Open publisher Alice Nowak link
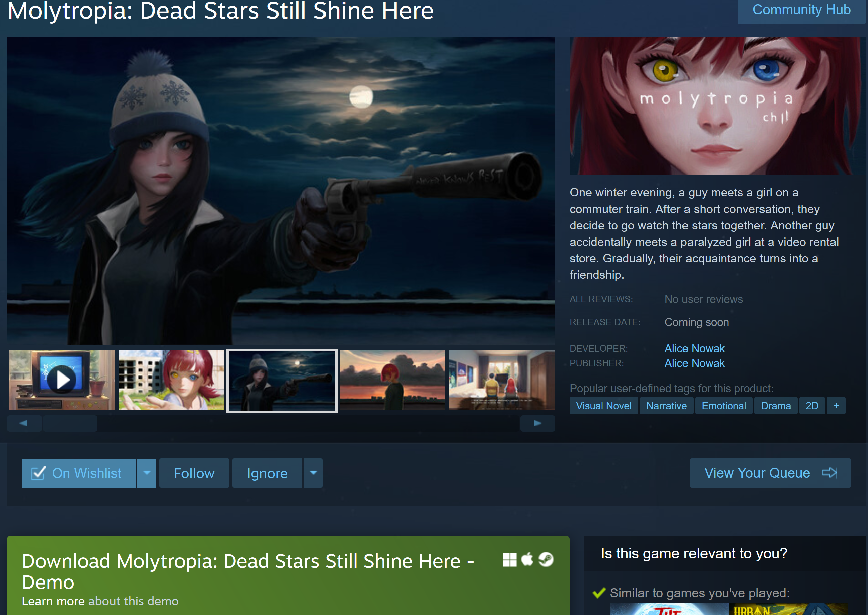Viewport: 868px width, 615px height. [694, 363]
